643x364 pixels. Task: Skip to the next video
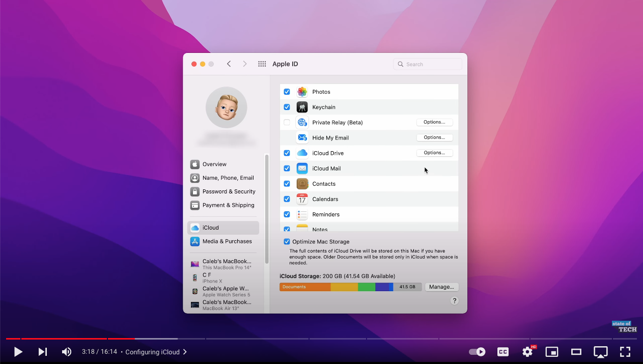coord(43,352)
